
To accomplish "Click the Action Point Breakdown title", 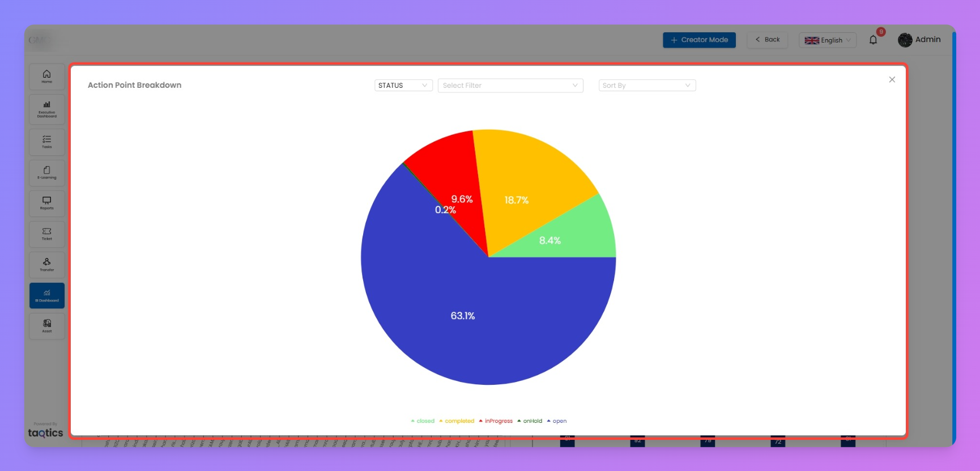I will 134,85.
